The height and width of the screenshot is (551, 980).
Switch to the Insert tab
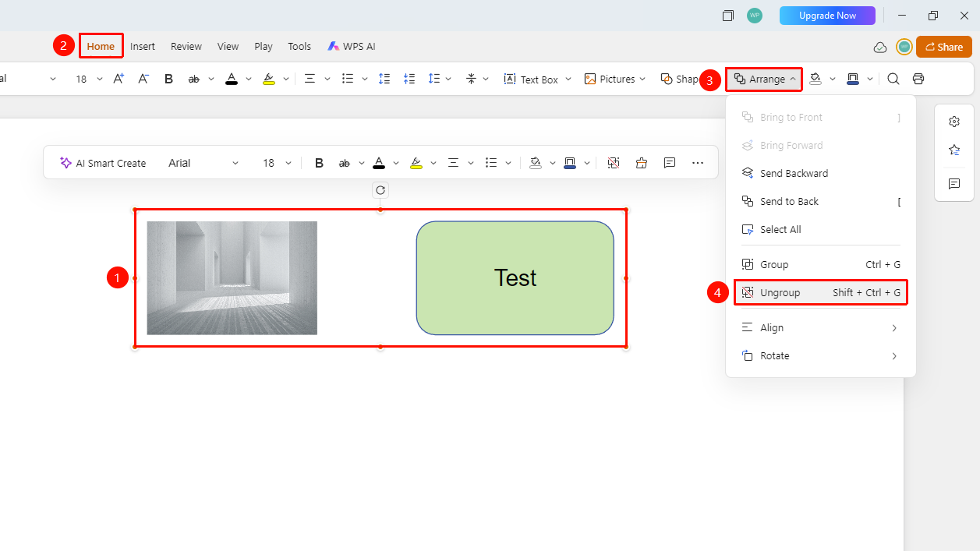click(143, 47)
